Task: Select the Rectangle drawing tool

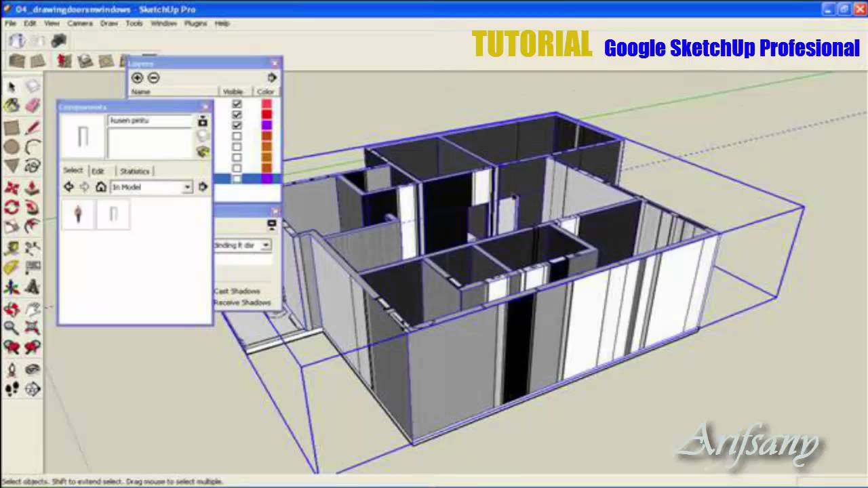Action: coord(12,127)
